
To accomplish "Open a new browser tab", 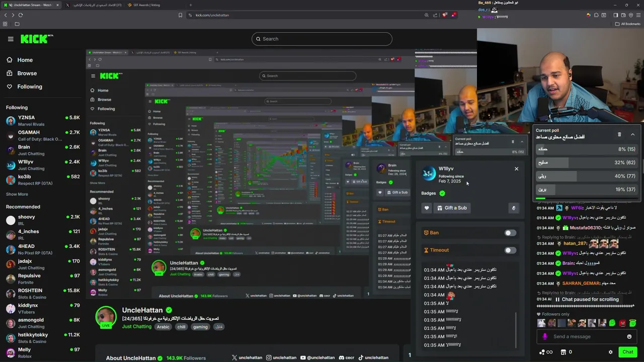I will point(190,5).
